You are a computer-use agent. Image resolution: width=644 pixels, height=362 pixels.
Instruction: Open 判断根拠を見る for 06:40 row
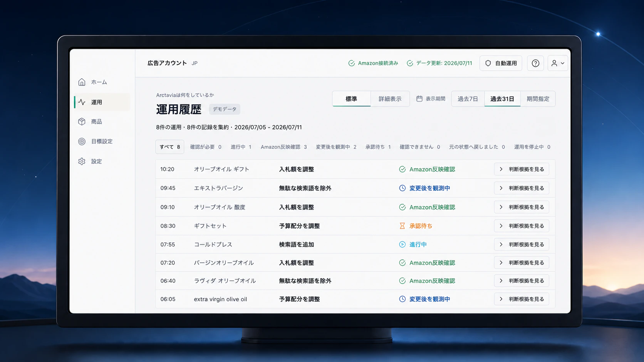[x=522, y=281]
